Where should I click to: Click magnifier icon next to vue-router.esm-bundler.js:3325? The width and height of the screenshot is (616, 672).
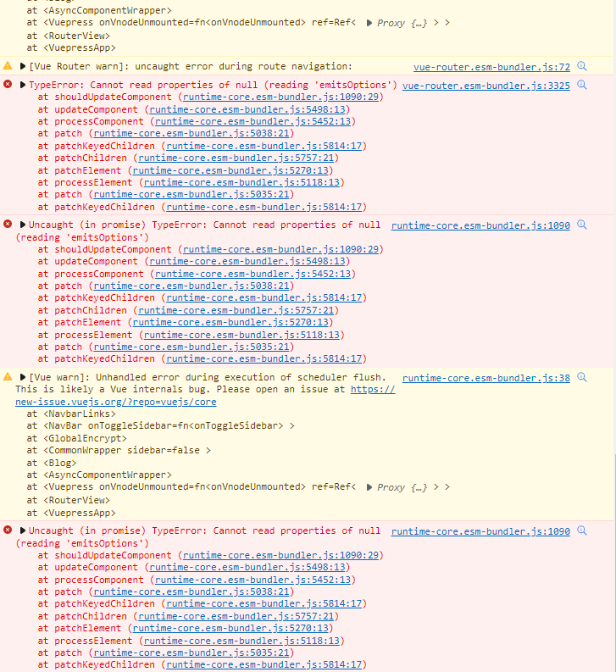(582, 85)
